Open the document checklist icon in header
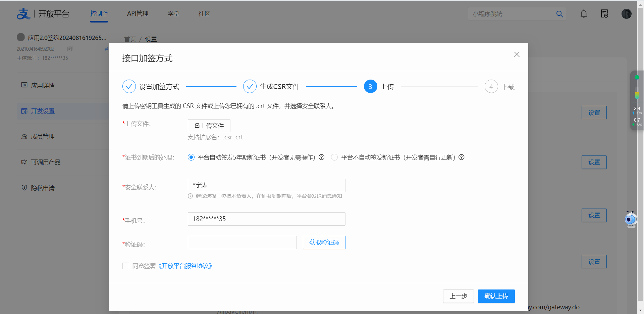 [604, 14]
